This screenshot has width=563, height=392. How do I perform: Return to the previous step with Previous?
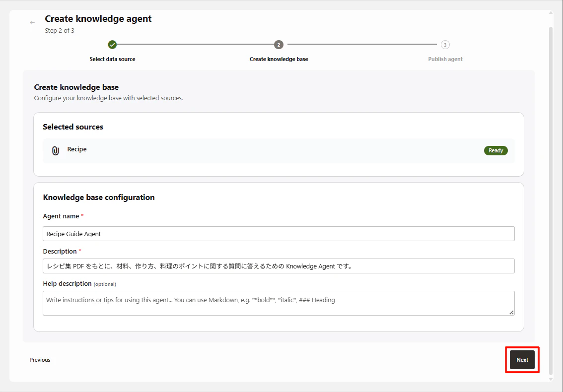40,360
